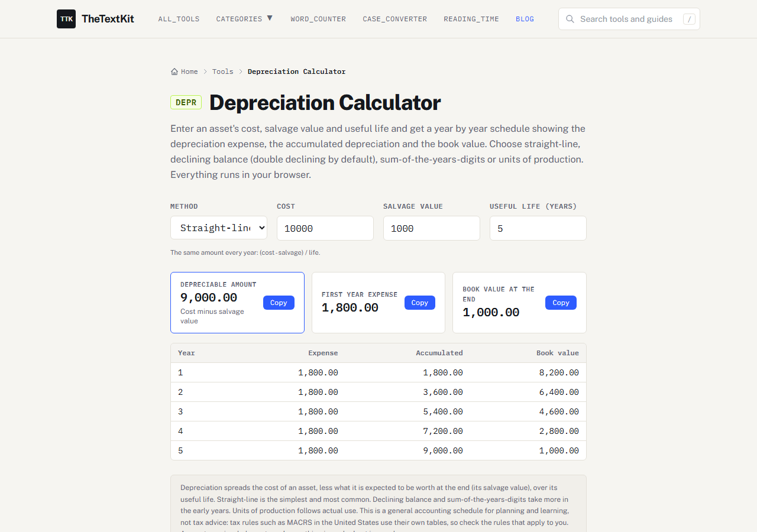Click the home icon in breadcrumb

174,72
